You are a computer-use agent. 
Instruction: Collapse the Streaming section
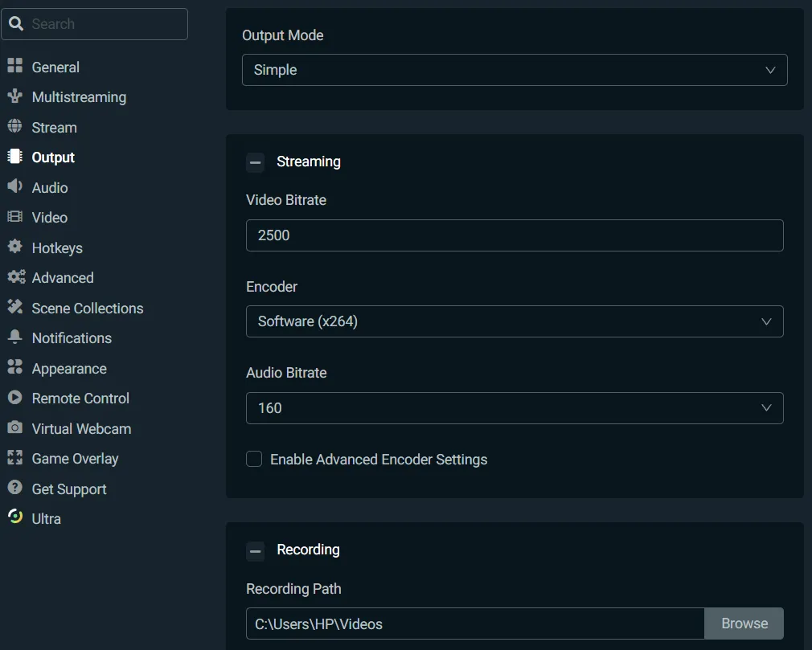tap(255, 162)
